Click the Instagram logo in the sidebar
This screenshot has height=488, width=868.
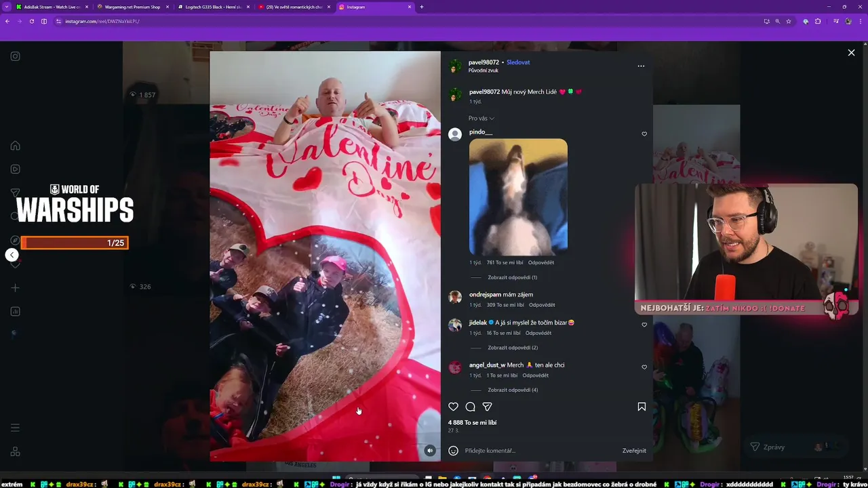[15, 56]
